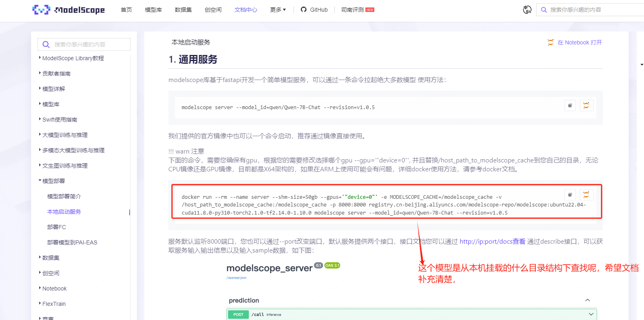This screenshot has width=644, height=320.
Task: Click the 本地启动服务 page title
Action: click(191, 42)
